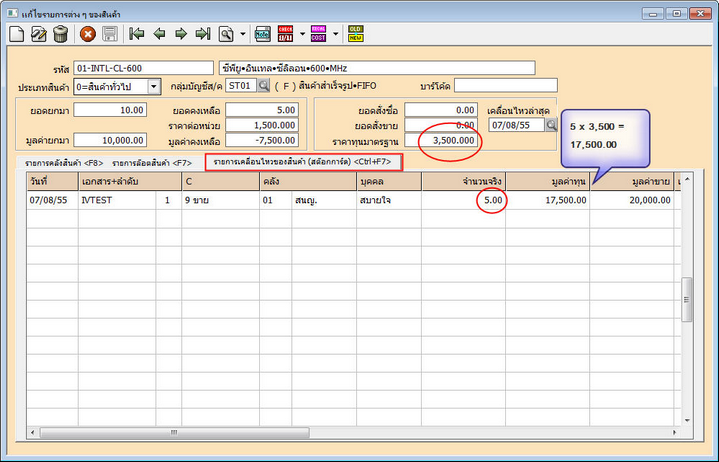Switch to รายการคลังสินค้า <F8> tab

[x=64, y=162]
